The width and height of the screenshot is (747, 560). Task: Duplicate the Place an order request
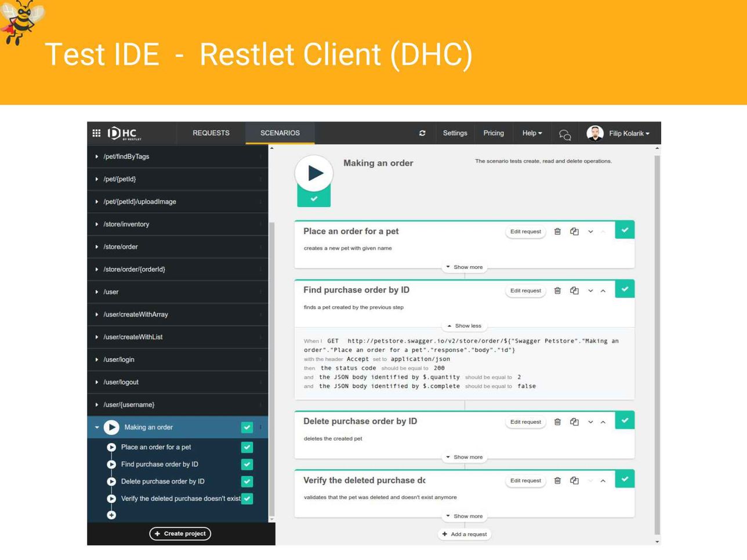click(x=574, y=231)
